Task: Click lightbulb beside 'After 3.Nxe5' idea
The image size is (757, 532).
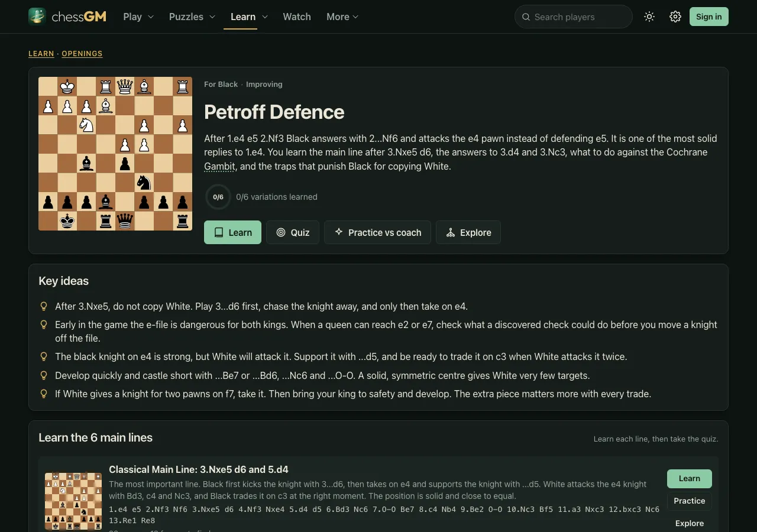Action: [x=43, y=306]
